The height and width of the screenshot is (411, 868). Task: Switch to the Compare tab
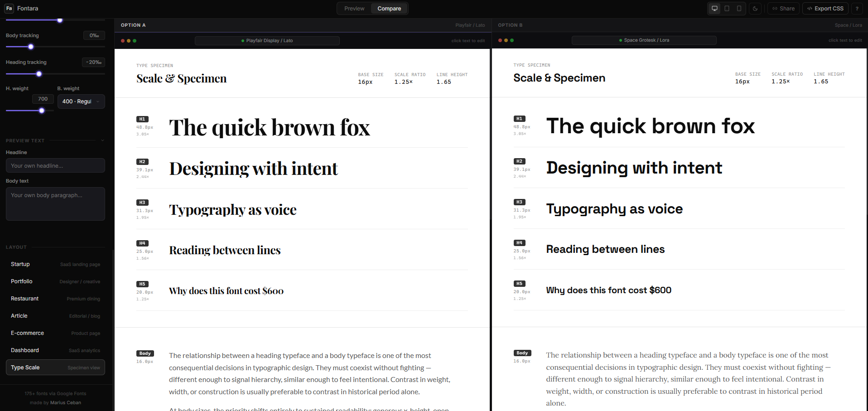click(389, 8)
